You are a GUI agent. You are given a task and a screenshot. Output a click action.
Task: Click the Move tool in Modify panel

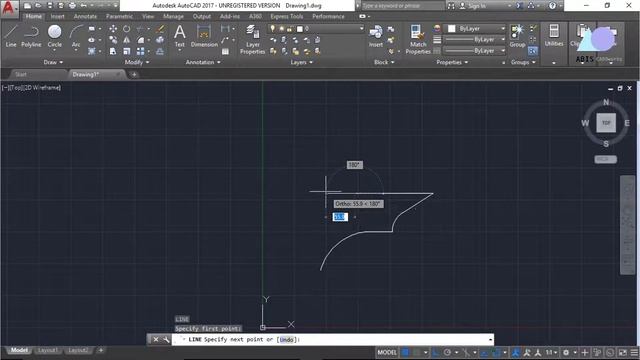pos(113,29)
